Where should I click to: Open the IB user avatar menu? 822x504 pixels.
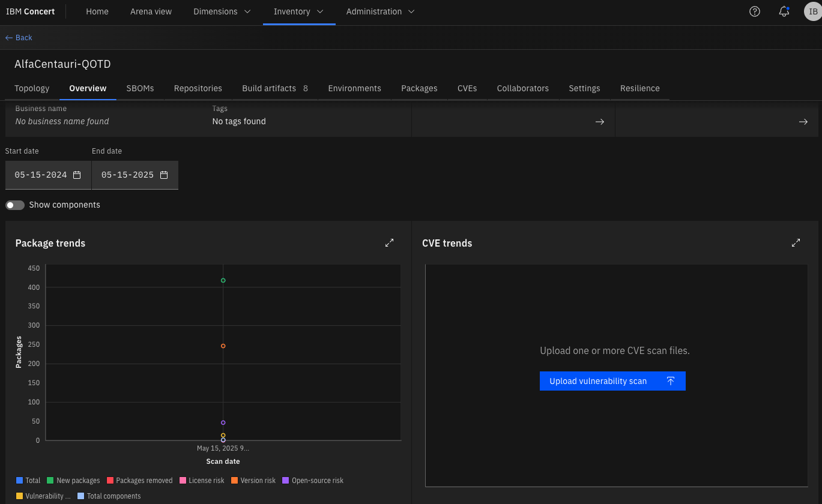[813, 11]
